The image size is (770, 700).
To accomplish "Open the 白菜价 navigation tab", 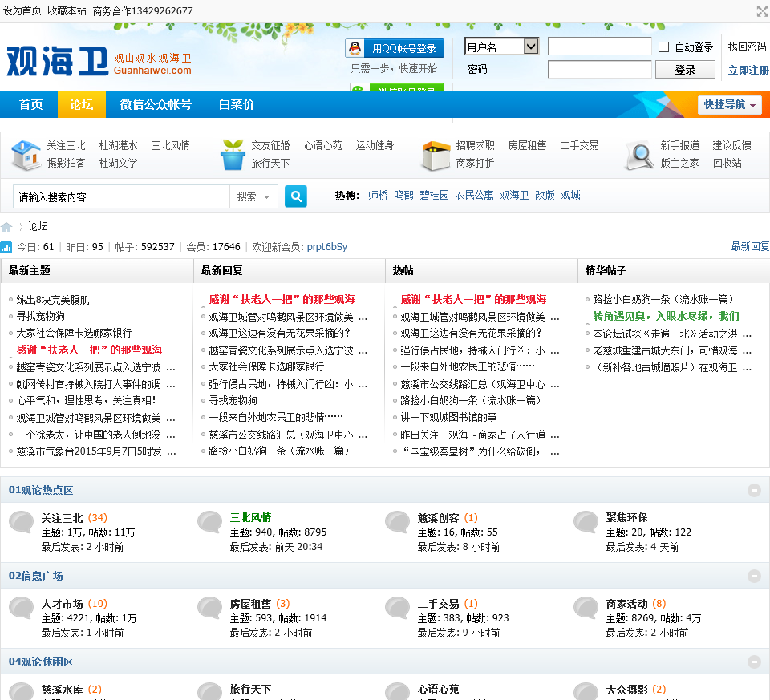I will 237,104.
